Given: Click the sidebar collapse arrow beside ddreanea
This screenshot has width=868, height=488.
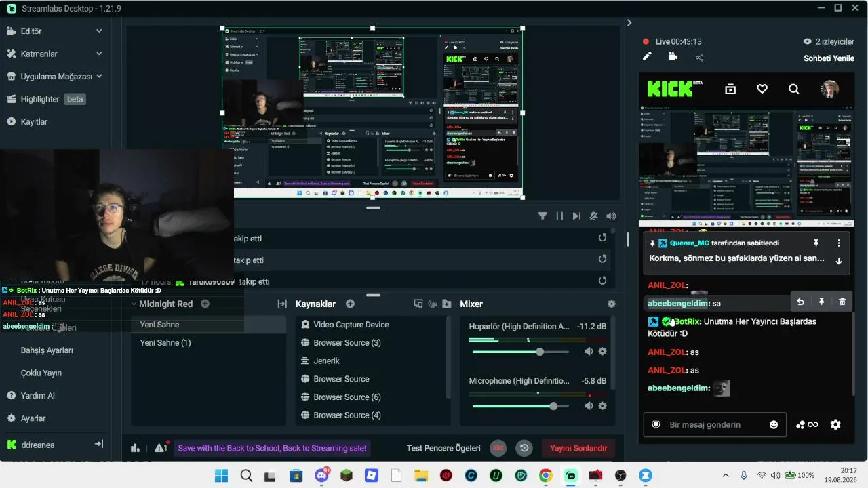Looking at the screenshot, I should [99, 444].
